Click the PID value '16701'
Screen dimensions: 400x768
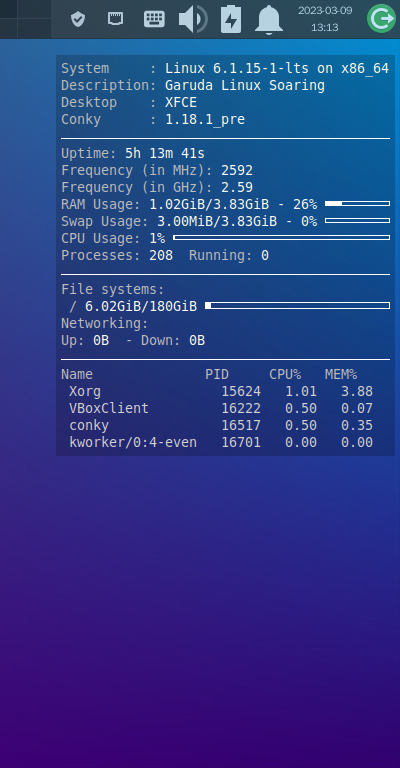click(241, 443)
